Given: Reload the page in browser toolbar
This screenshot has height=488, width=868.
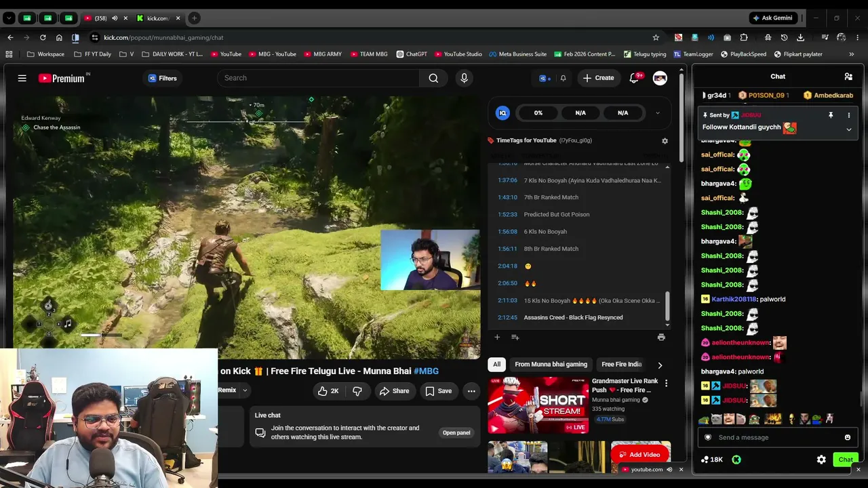Looking at the screenshot, I should (x=43, y=37).
